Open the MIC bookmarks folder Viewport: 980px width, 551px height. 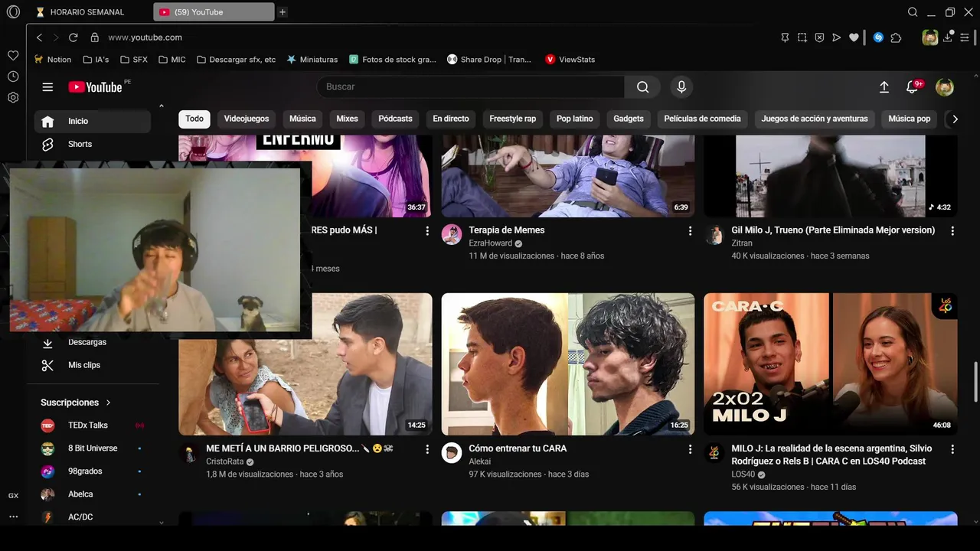click(x=171, y=59)
